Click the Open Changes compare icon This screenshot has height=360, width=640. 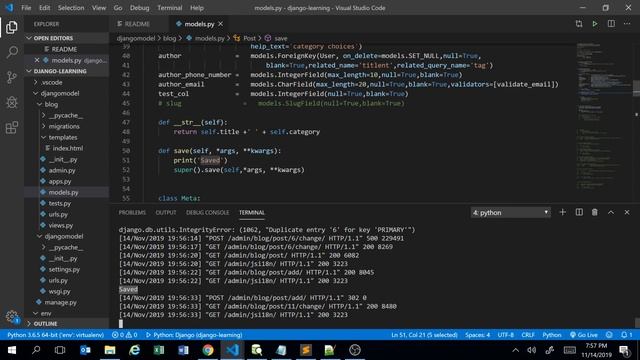coord(579,24)
